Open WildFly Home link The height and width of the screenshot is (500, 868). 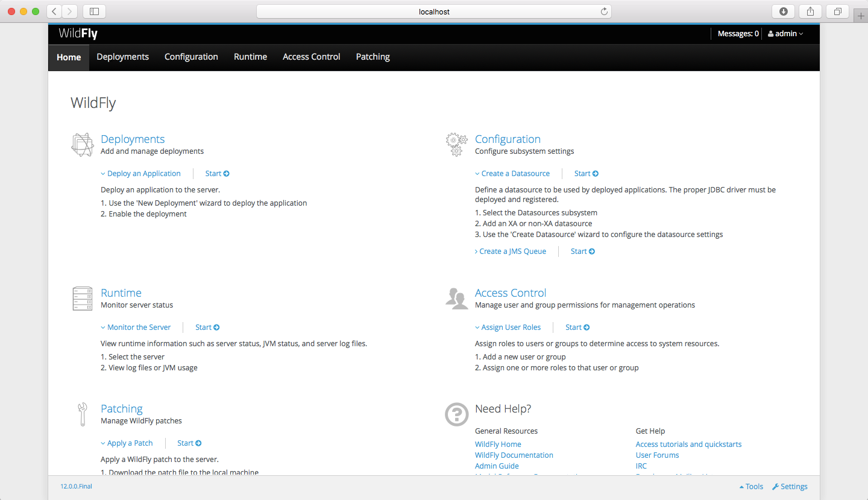[498, 445]
